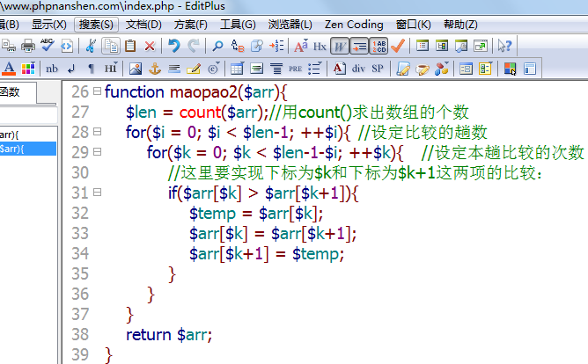Click the center align icon
Screen dimensions: 588x364
[276, 69]
